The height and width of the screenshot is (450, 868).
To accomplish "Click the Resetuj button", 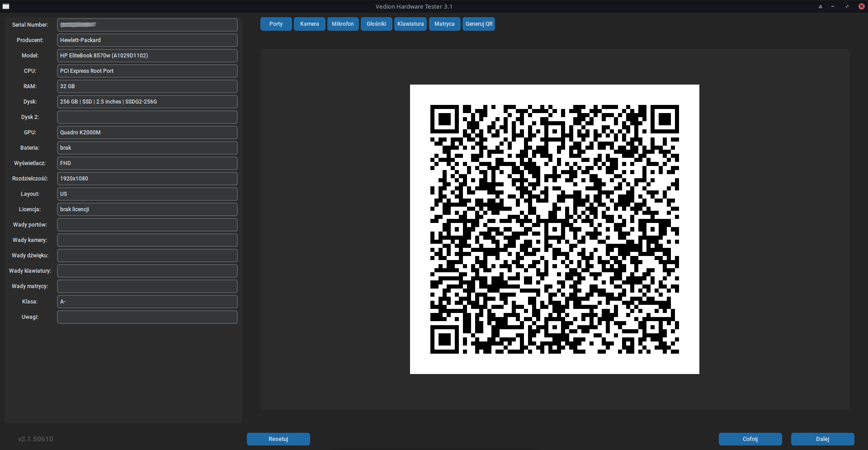I will click(x=278, y=439).
